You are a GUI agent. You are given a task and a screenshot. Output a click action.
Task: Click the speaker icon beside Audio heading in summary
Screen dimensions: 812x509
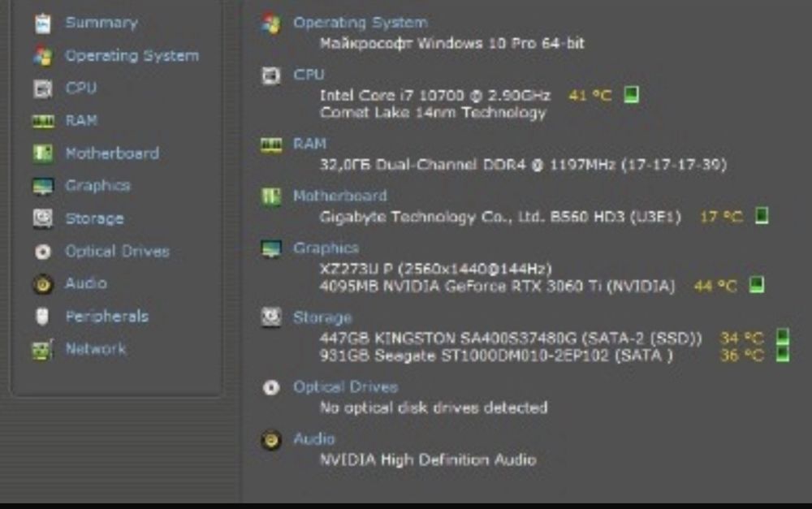tap(271, 440)
